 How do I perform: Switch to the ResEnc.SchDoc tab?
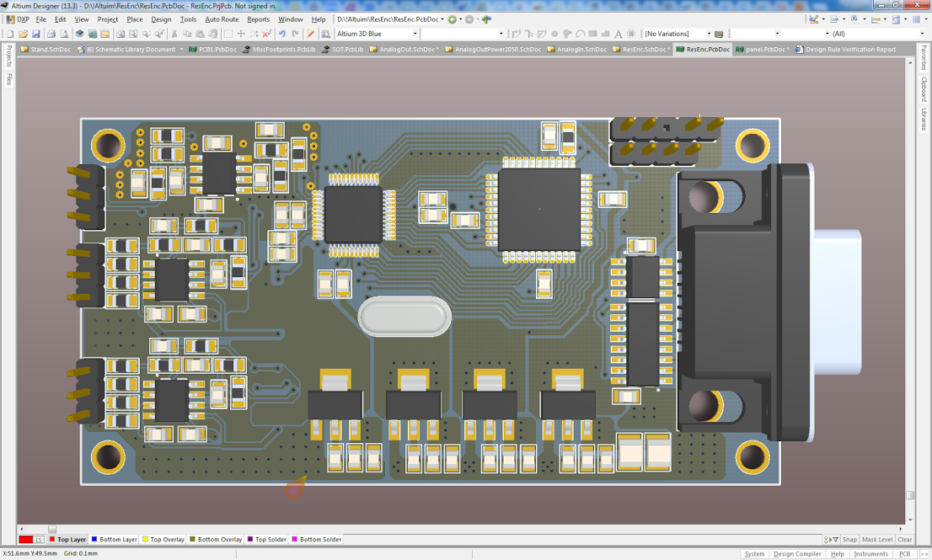[x=645, y=50]
